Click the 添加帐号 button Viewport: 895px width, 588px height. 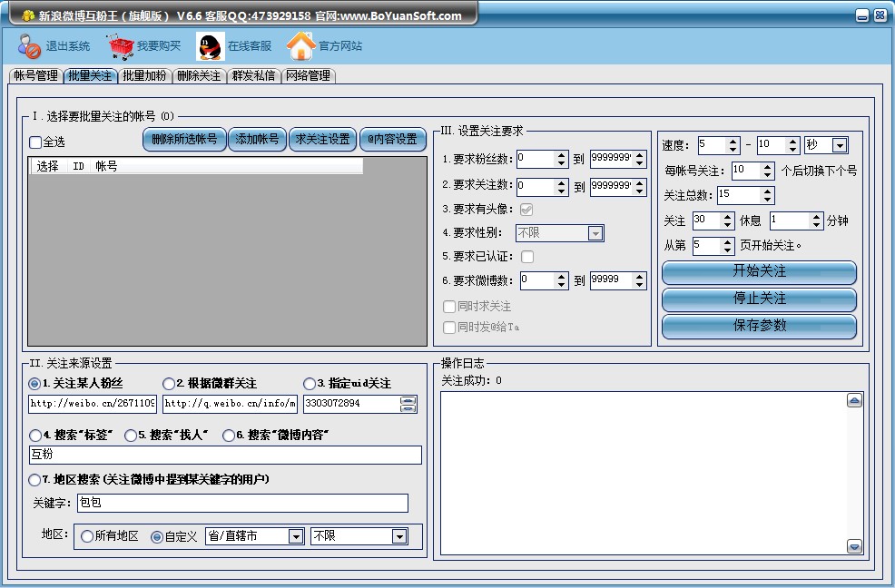pyautogui.click(x=257, y=139)
